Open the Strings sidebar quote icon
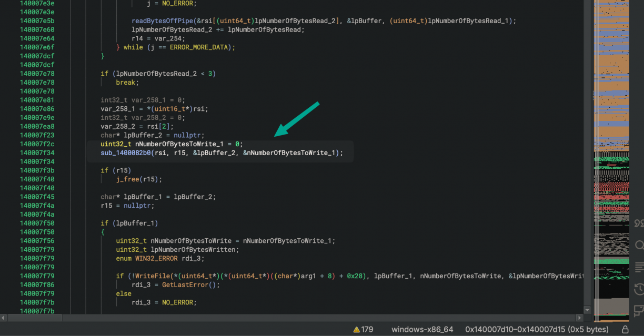This screenshot has width=644, height=336. tap(639, 223)
